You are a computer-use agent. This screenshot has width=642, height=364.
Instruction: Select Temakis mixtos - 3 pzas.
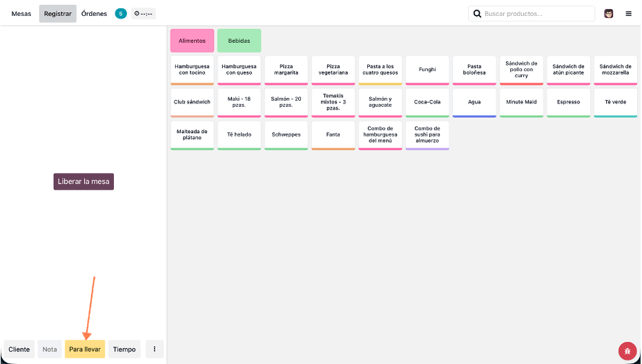point(333,103)
